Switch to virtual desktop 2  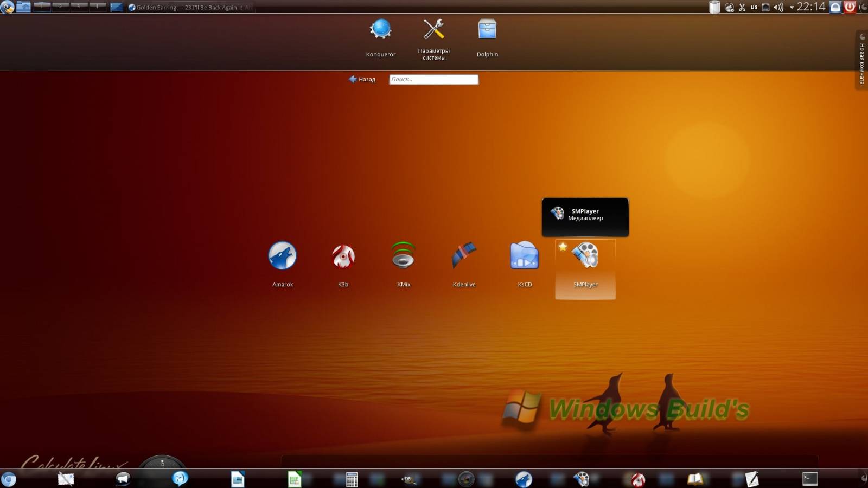coord(61,7)
